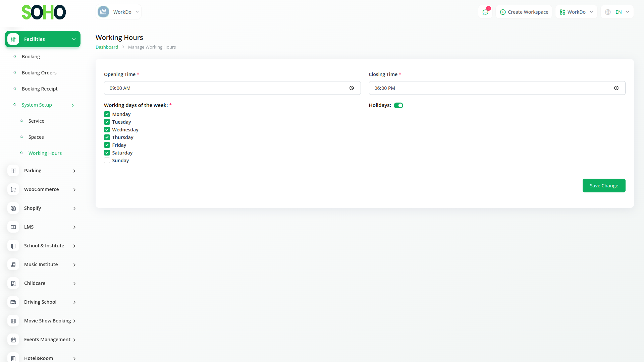Click the Driving School car icon
644x362 pixels.
click(13, 302)
